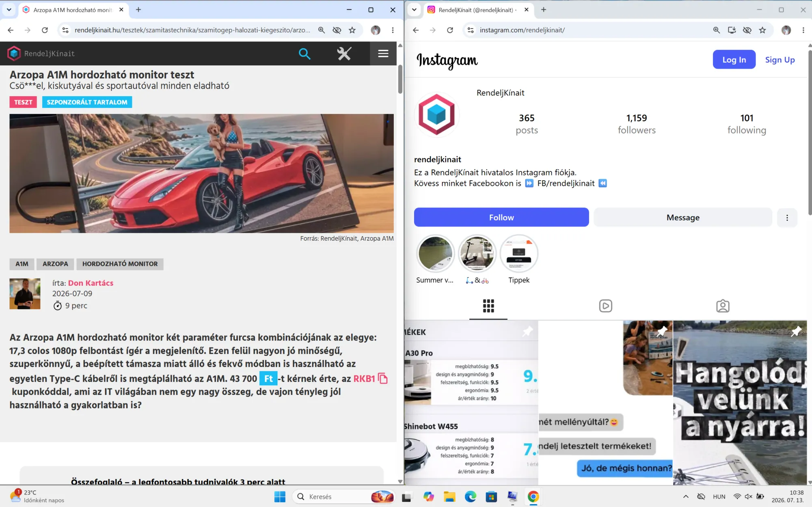Click the author photo of Don Kartács
This screenshot has height=507, width=812.
(25, 294)
